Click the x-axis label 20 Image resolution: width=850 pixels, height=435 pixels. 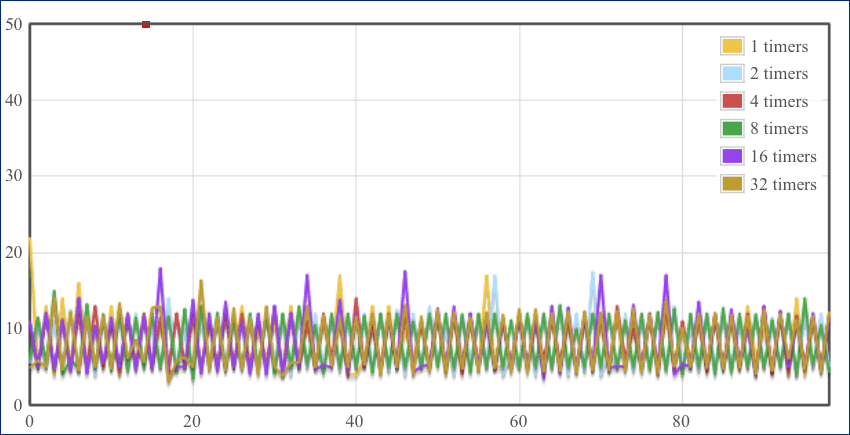193,421
